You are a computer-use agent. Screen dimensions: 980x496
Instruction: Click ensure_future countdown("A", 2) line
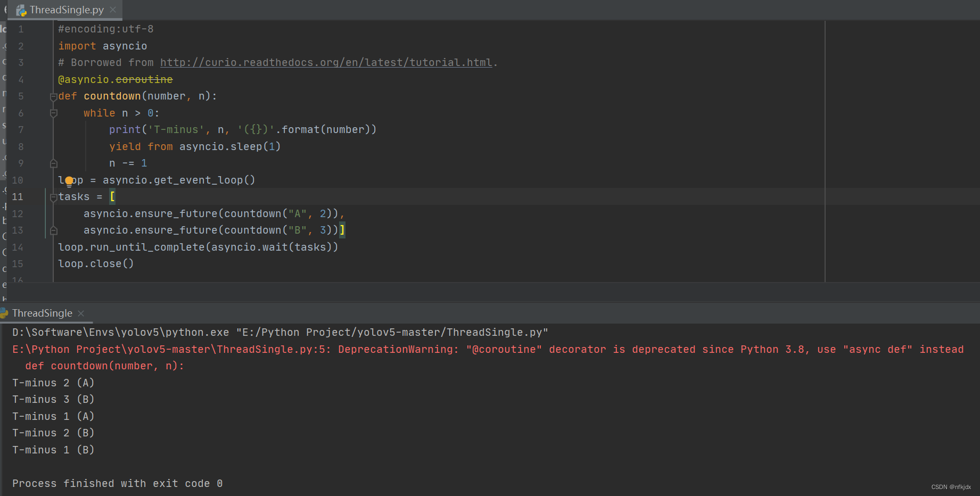click(214, 214)
